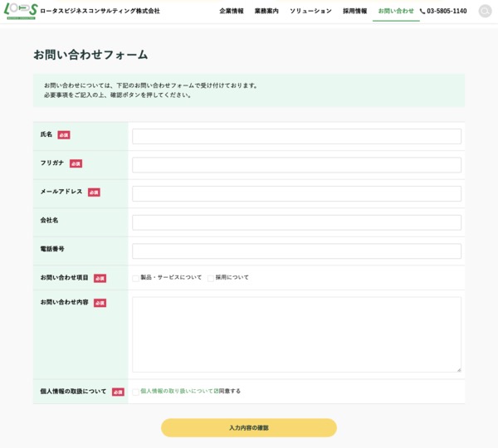Image resolution: width=498 pixels, height=448 pixels.
Task: Click the お問い合わせ項目 label
Action: click(x=64, y=277)
